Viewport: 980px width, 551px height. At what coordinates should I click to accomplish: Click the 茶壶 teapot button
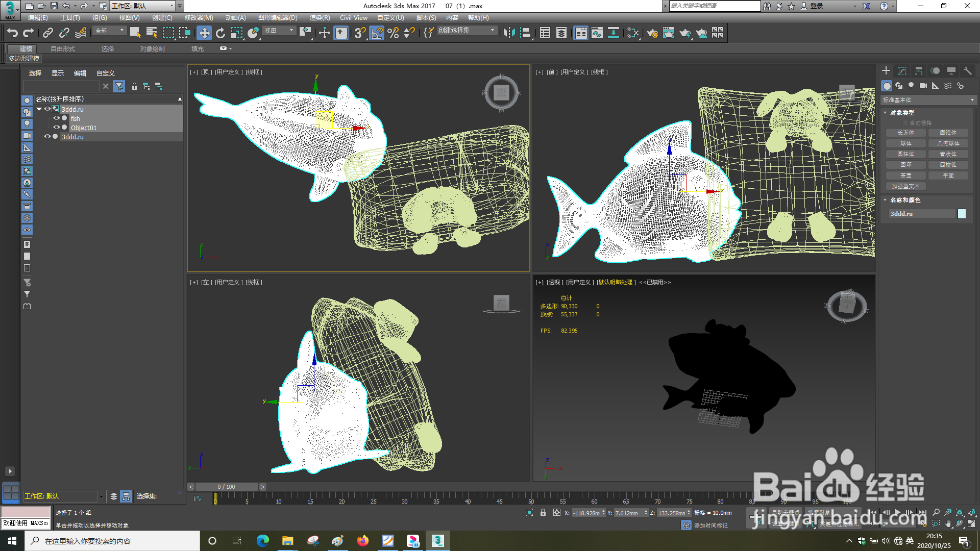pos(906,176)
